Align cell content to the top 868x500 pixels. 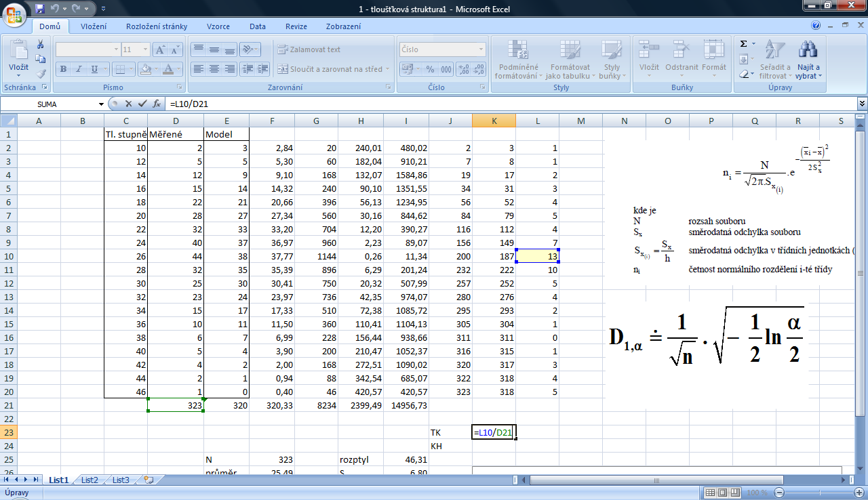point(198,49)
